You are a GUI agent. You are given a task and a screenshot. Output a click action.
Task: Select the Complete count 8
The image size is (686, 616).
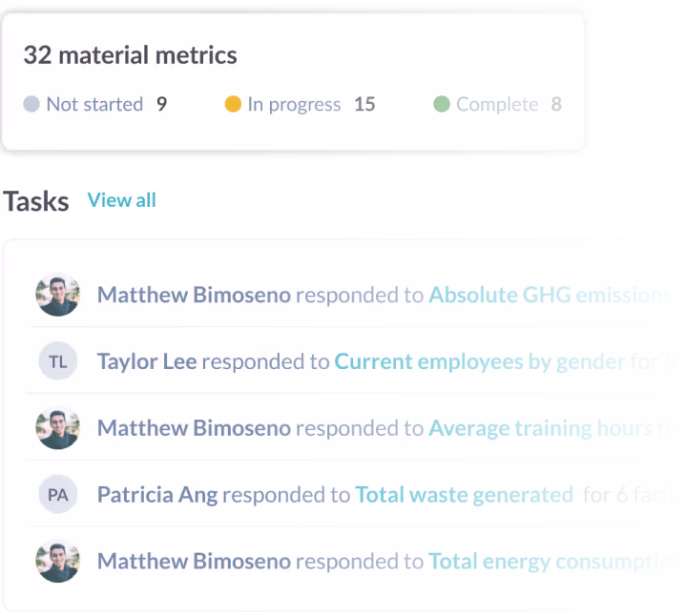556,104
